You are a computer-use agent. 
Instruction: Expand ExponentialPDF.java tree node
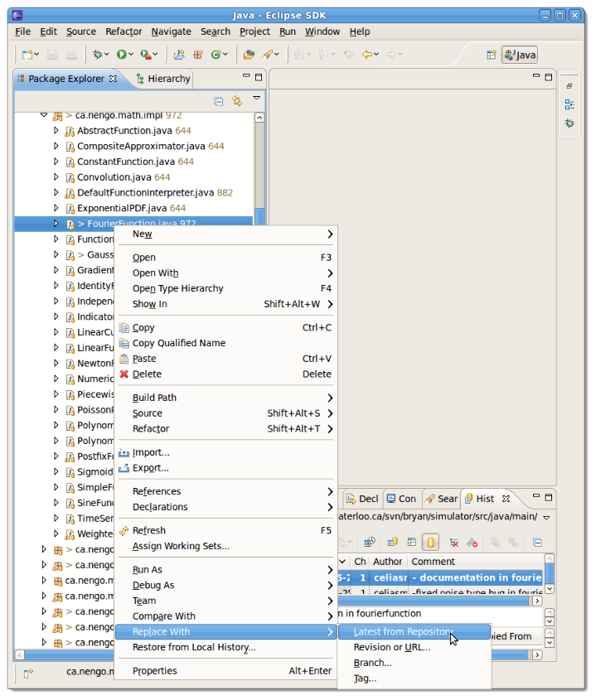click(56, 208)
